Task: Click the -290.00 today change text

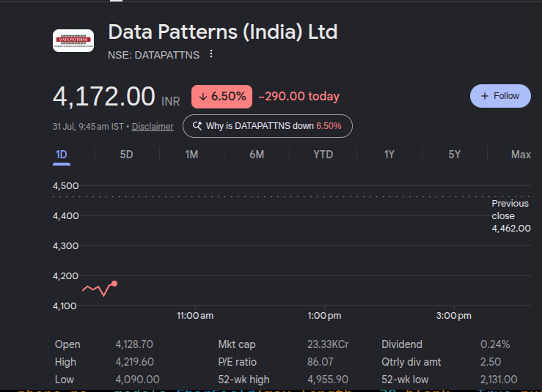Action: [x=299, y=97]
